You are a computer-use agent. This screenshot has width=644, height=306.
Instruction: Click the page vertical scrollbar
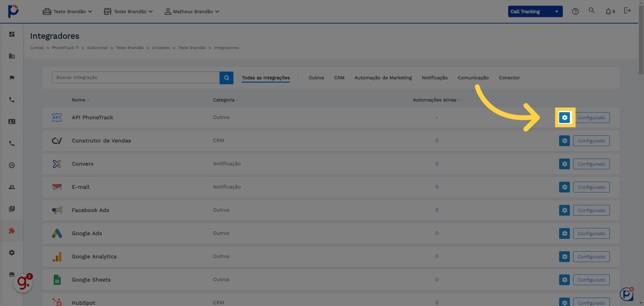(641, 40)
